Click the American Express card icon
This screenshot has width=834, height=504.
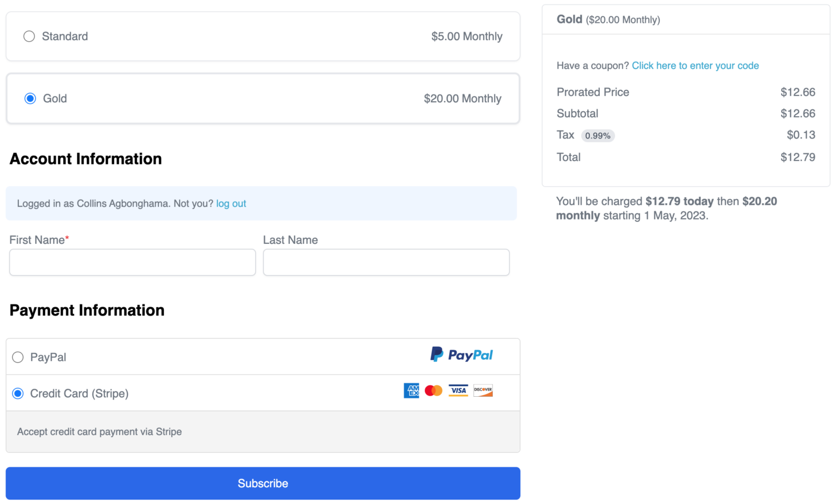411,391
